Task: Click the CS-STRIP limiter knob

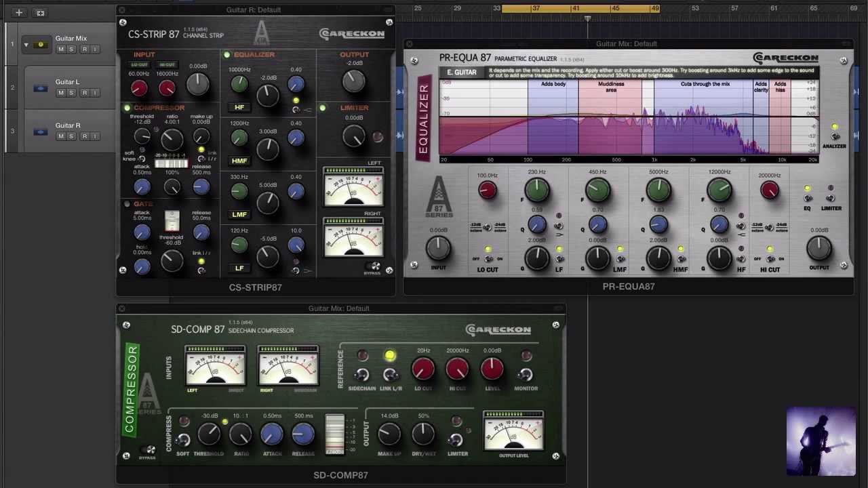Action: pos(354,136)
